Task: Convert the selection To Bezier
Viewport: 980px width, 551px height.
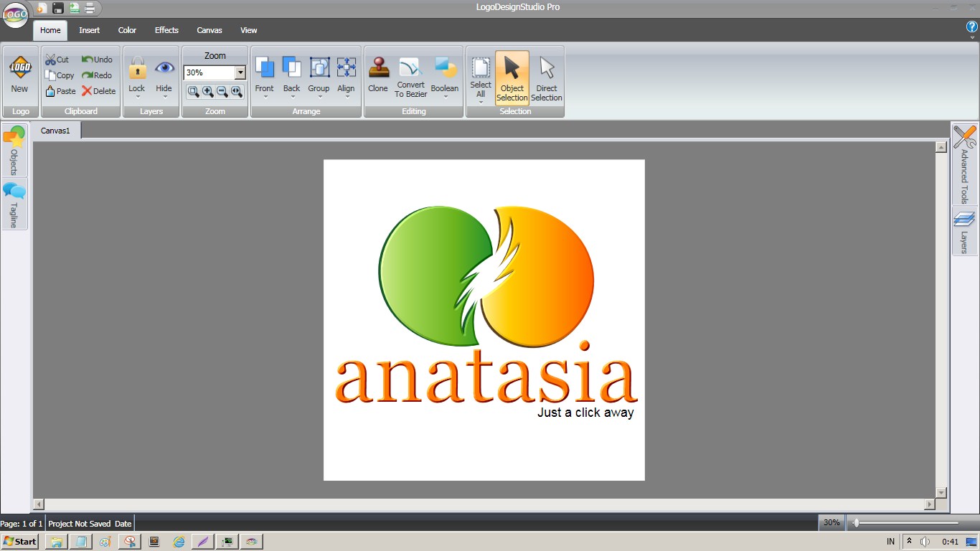Action: 411,77
